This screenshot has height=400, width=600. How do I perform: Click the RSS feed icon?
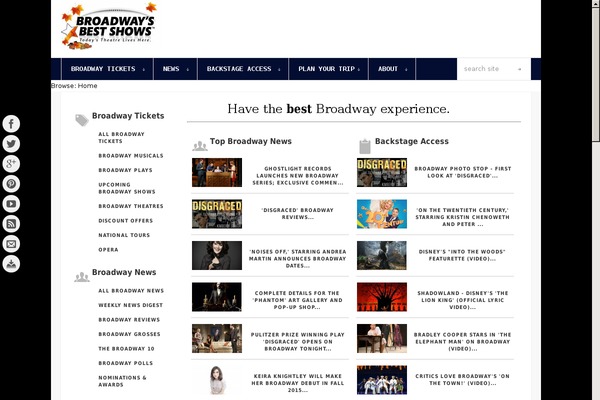click(11, 224)
